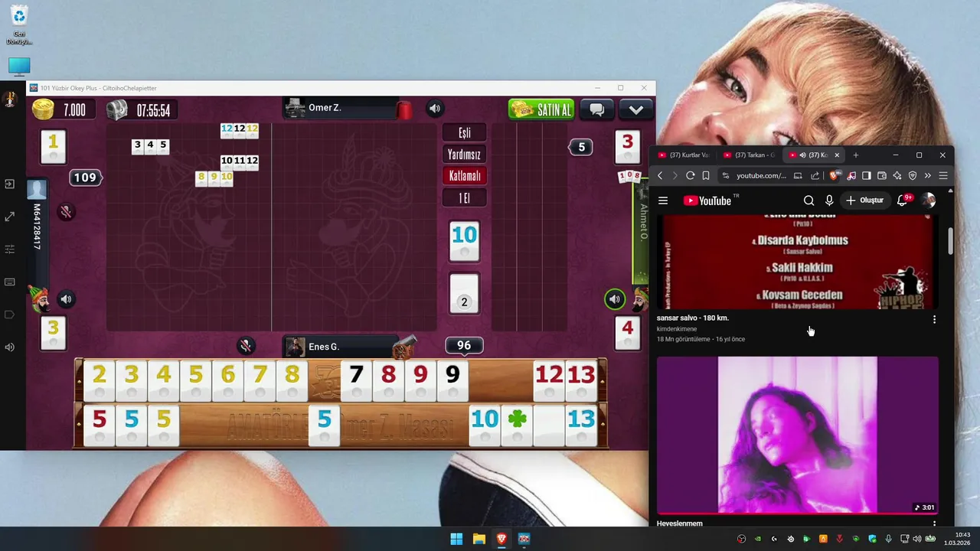Click the green SATIN AL buy button
Viewport: 980px width, 551px height.
[541, 109]
